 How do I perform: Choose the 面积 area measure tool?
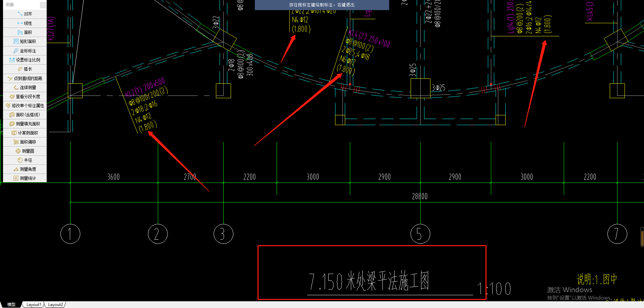pos(25,32)
